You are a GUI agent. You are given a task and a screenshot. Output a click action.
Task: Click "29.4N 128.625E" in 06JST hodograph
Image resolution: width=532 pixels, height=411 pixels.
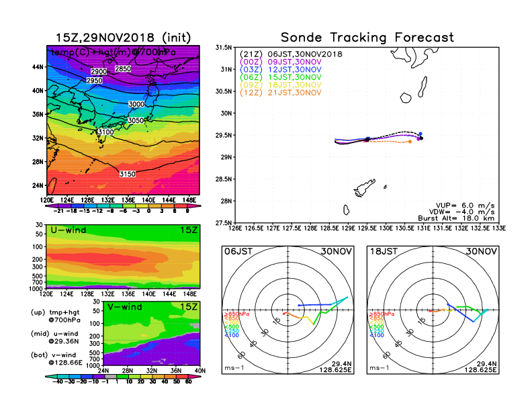335,367
